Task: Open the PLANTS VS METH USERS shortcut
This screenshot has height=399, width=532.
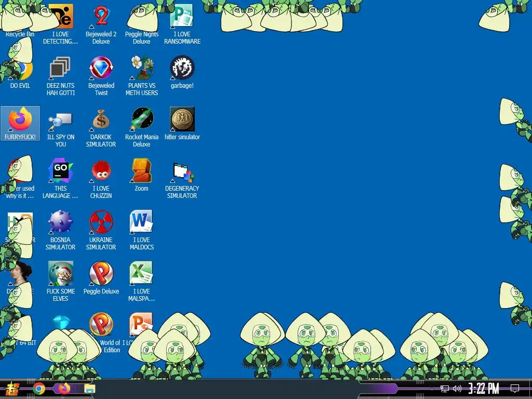Action: (142, 76)
